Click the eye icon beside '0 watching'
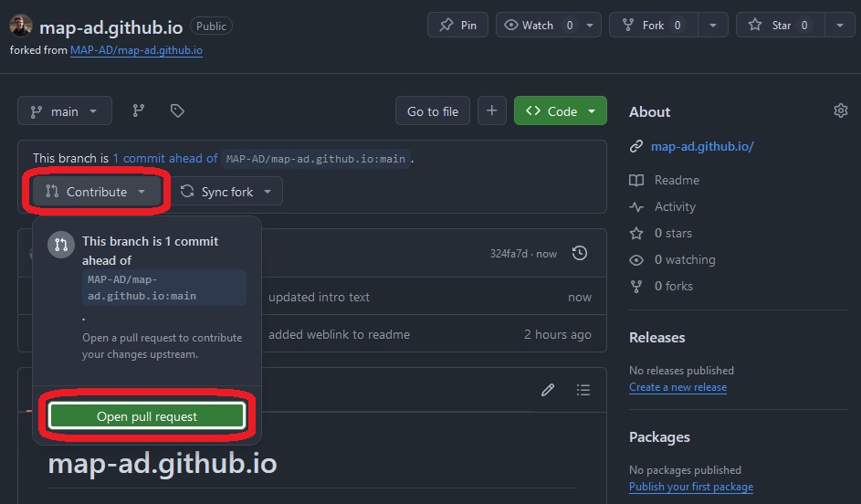The image size is (861, 504). (x=635, y=259)
